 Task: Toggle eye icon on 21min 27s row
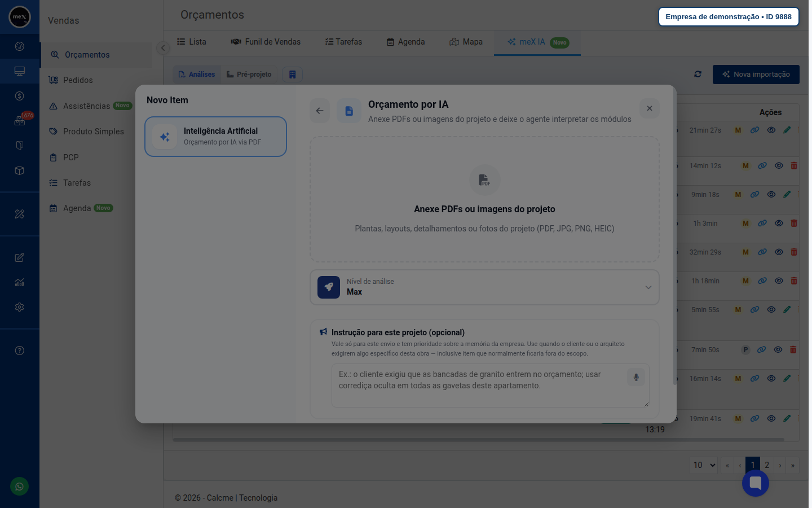pyautogui.click(x=771, y=130)
